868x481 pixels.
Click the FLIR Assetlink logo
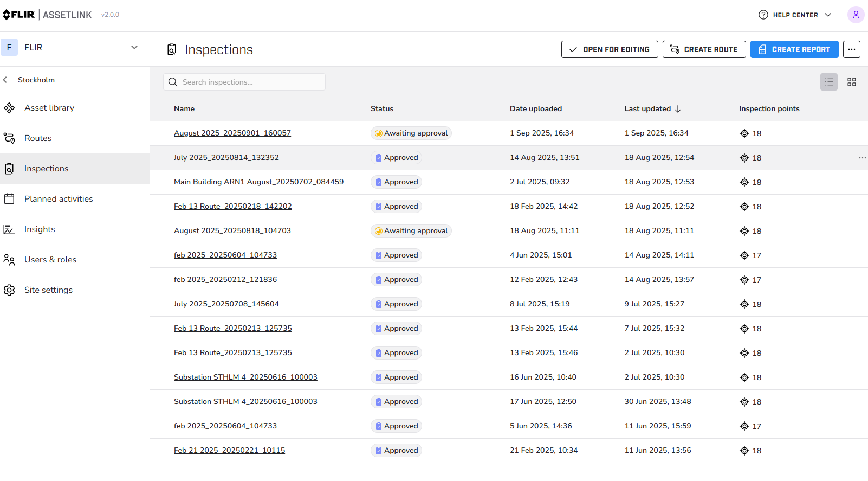point(47,15)
